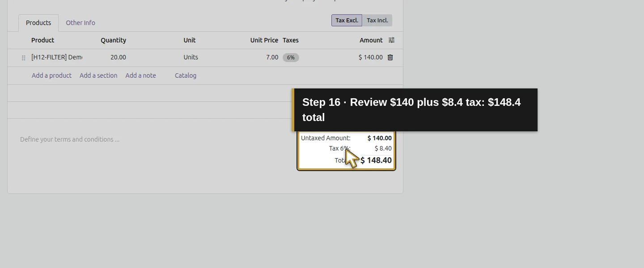Select the [H12-FILTER] product cell
Image resolution: width=644 pixels, height=268 pixels.
click(x=57, y=57)
